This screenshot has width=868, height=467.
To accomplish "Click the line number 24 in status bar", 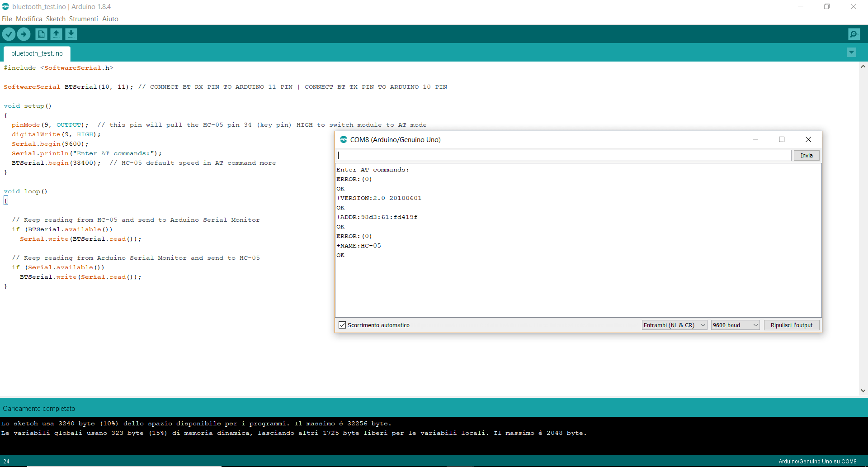I will click(6, 462).
